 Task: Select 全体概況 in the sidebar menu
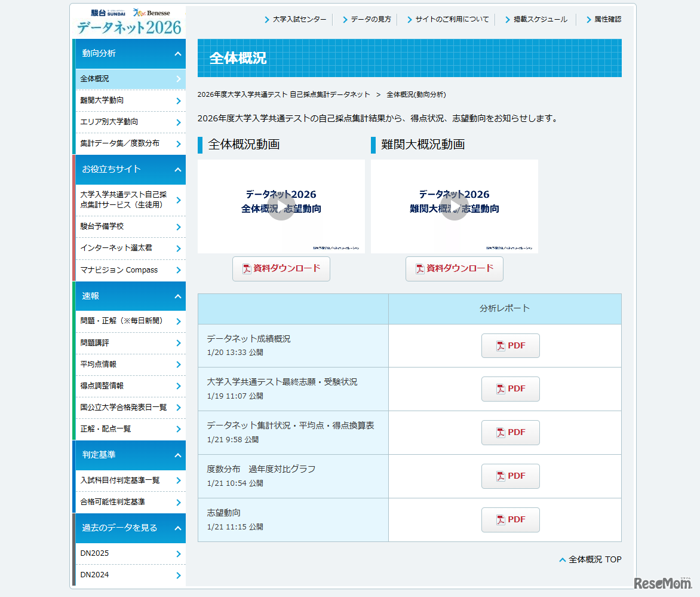click(x=130, y=78)
